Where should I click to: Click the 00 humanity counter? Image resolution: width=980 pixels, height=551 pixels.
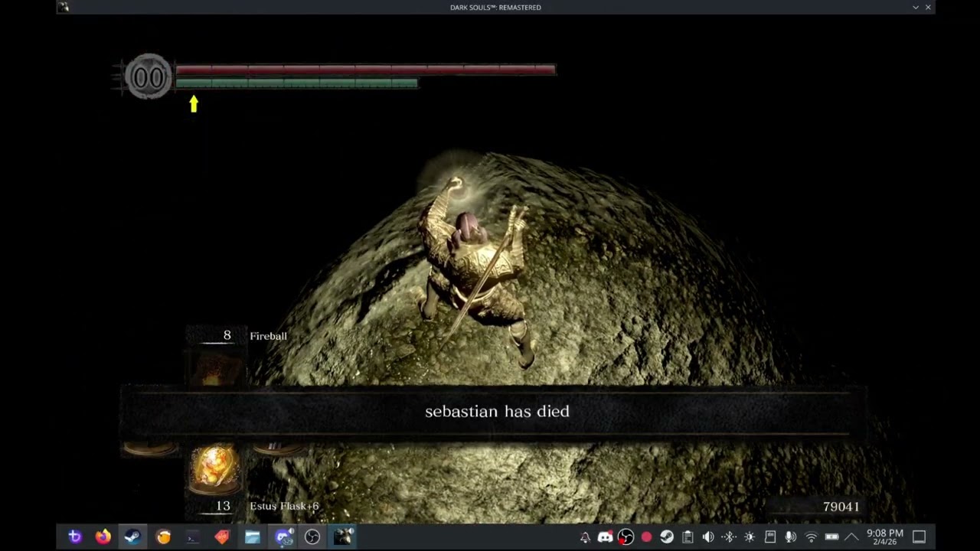149,77
